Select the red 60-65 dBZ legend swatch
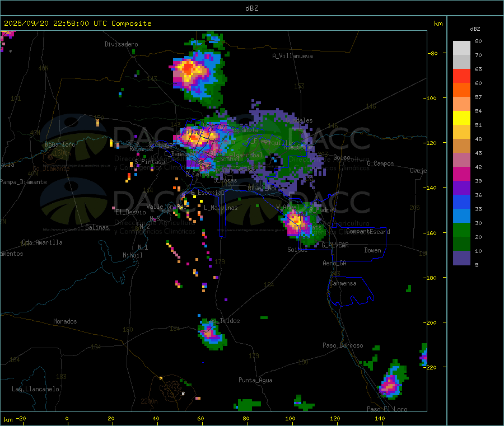504x426 pixels. click(461, 76)
